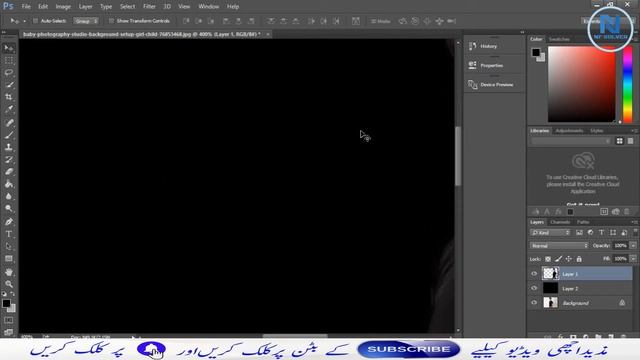Switch to the Channels tab
Viewport: 640px width, 360px height.
pyautogui.click(x=560, y=222)
